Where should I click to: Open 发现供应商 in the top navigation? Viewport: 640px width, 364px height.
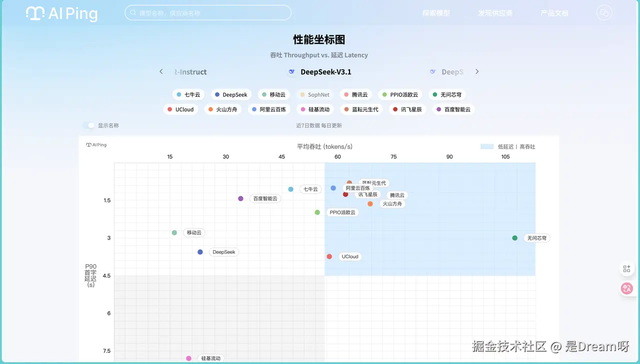495,13
